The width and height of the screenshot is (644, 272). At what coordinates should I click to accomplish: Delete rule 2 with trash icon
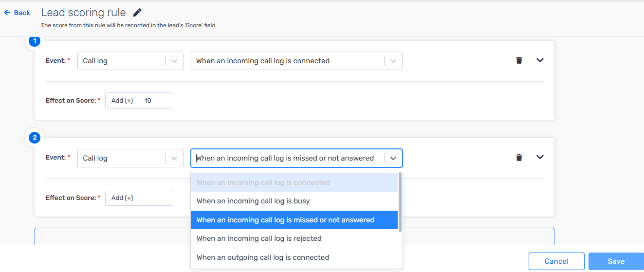click(x=519, y=158)
